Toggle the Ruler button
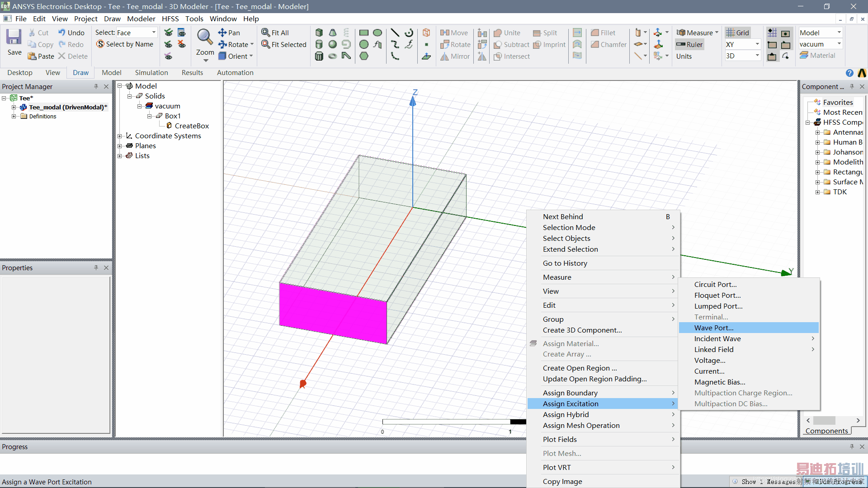 pos(689,44)
